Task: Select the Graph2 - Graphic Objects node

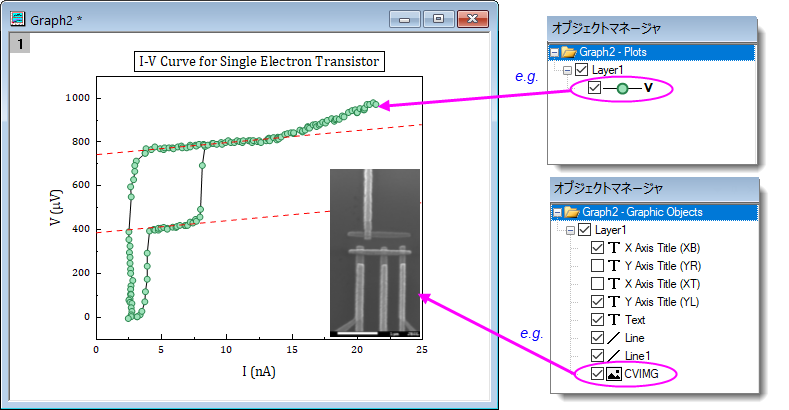Action: (x=642, y=212)
